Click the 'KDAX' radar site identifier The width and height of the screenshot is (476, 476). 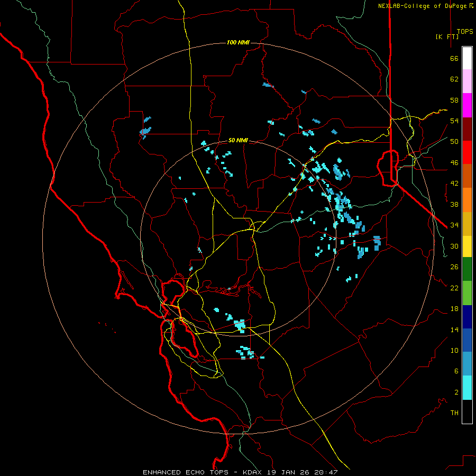(253, 472)
